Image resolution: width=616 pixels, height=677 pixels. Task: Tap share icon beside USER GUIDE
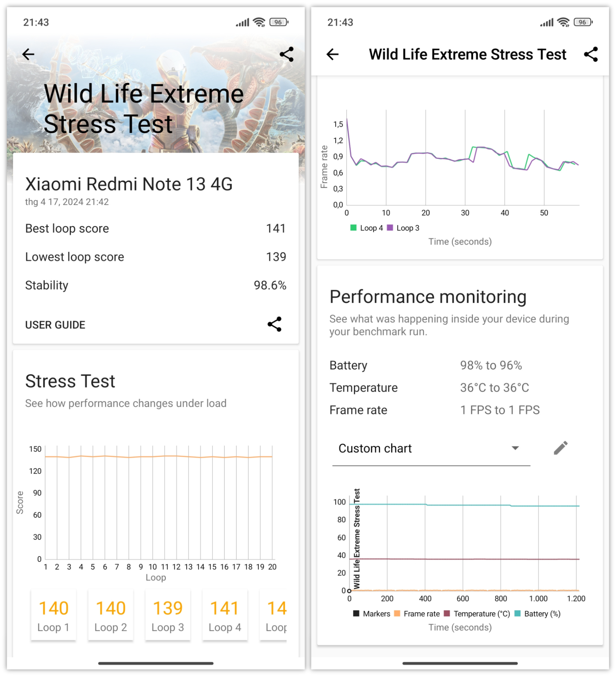(274, 324)
